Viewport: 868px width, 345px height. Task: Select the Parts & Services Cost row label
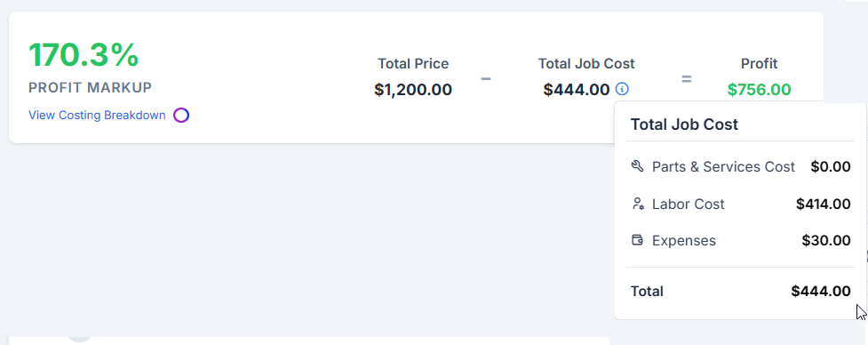point(723,166)
